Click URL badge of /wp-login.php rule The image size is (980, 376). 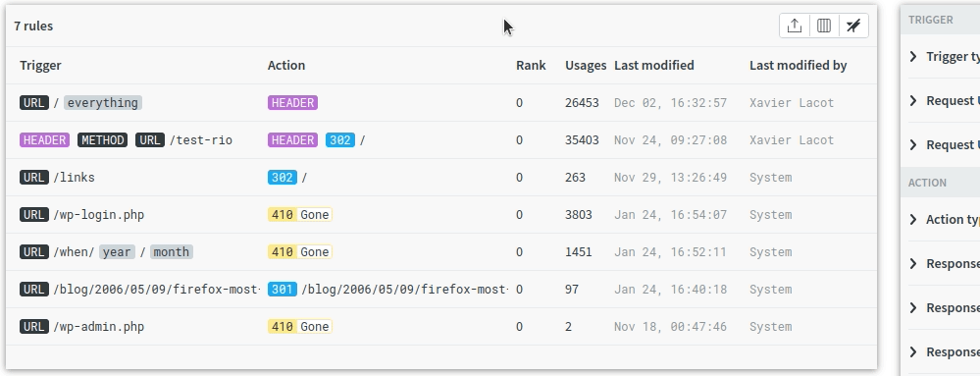click(33, 215)
